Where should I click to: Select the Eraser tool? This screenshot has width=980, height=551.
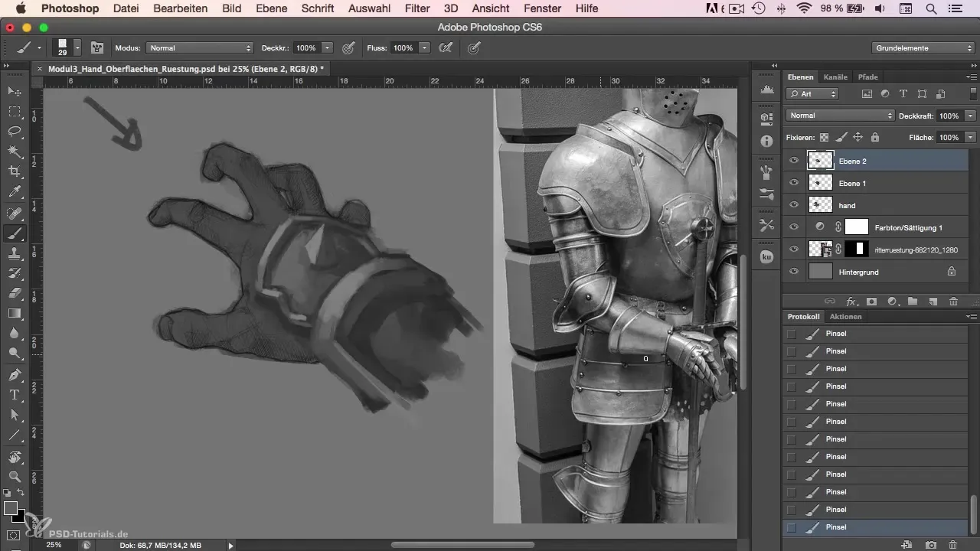click(x=14, y=293)
